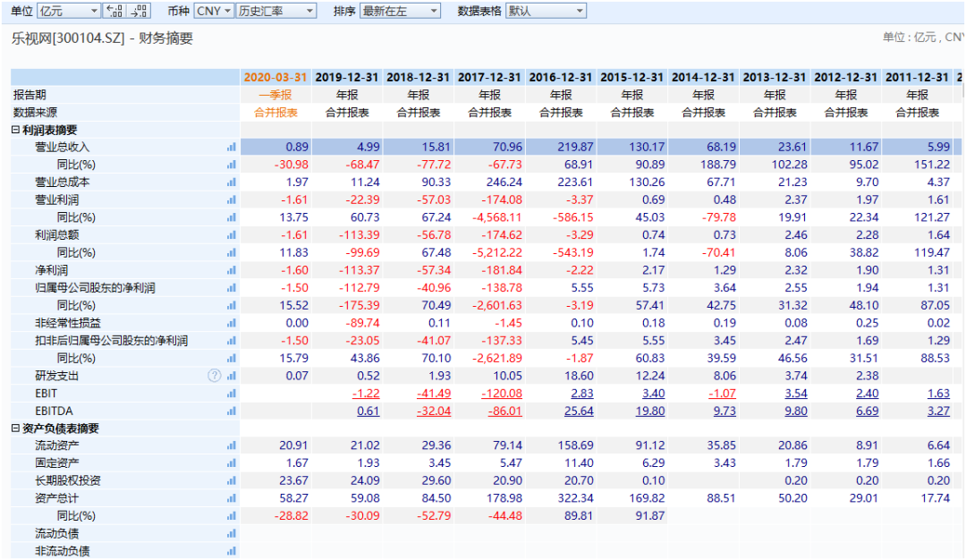The width and height of the screenshot is (966, 560).
Task: Open the 2015 EBITDA value 19.80 link
Action: [x=650, y=411]
